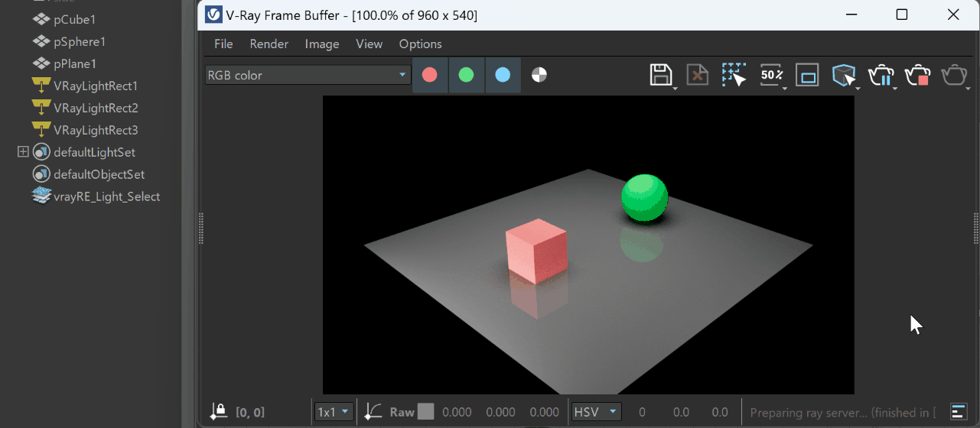Open the Options menu

(420, 44)
